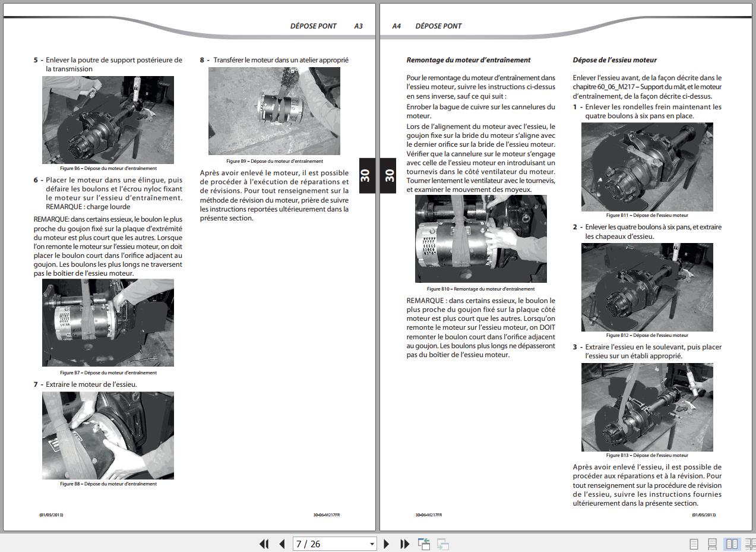Click the right page 'REMARQUE : dans certains essieux' note

point(481,328)
